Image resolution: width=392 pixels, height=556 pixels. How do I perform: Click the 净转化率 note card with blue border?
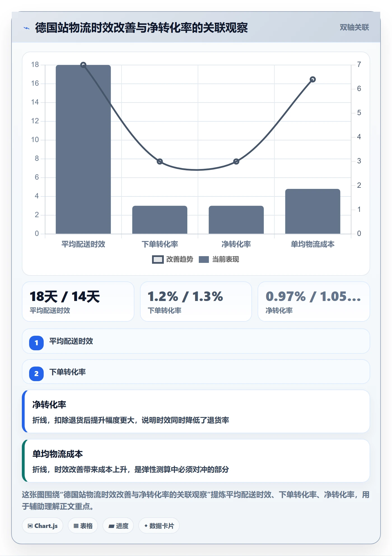point(196,411)
